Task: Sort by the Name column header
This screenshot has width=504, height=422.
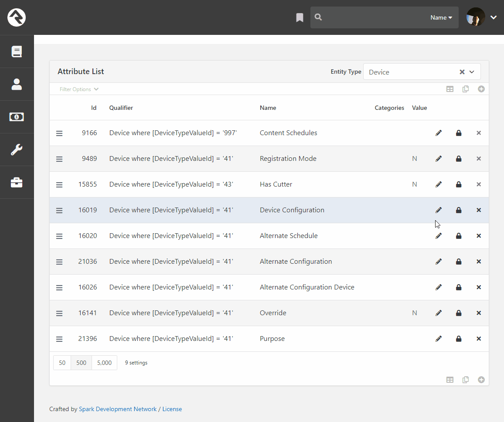Action: (x=268, y=108)
